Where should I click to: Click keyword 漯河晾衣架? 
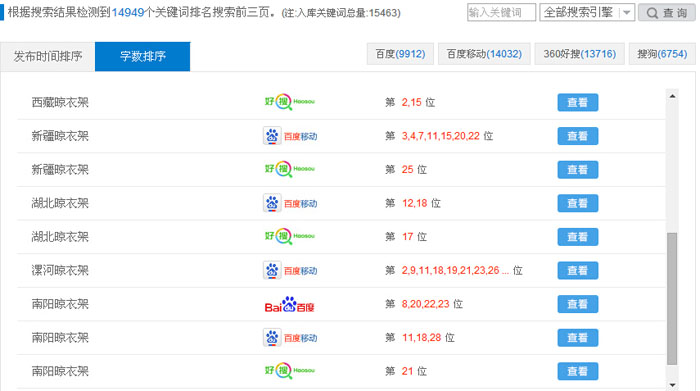(x=60, y=270)
